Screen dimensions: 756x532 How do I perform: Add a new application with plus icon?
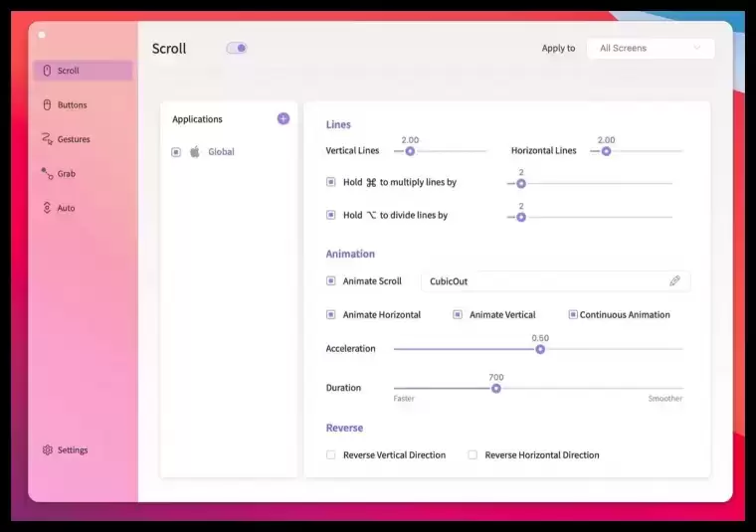coord(283,118)
